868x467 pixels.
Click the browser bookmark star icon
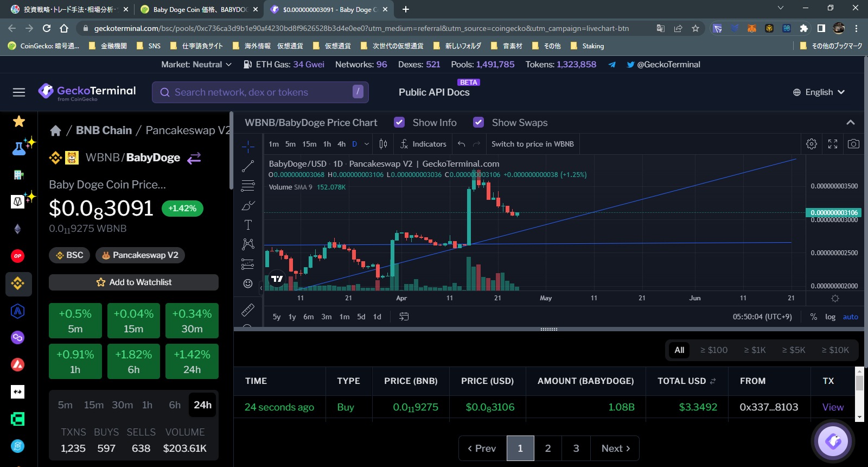coord(695,28)
